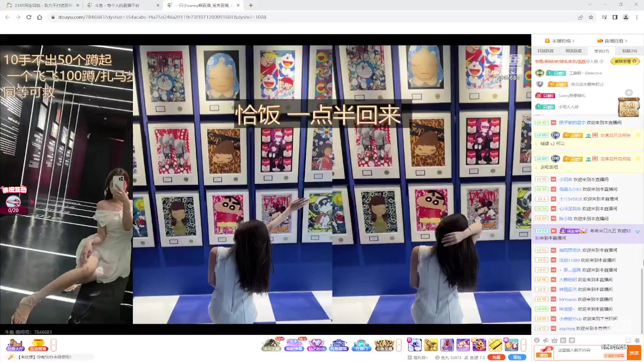Open the 决斗之巅 activity icon
The height and width of the screenshot is (362, 644).
[x=272, y=345]
